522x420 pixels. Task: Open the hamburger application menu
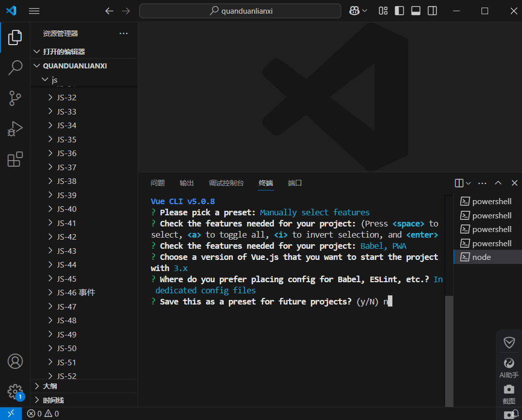tap(34, 11)
